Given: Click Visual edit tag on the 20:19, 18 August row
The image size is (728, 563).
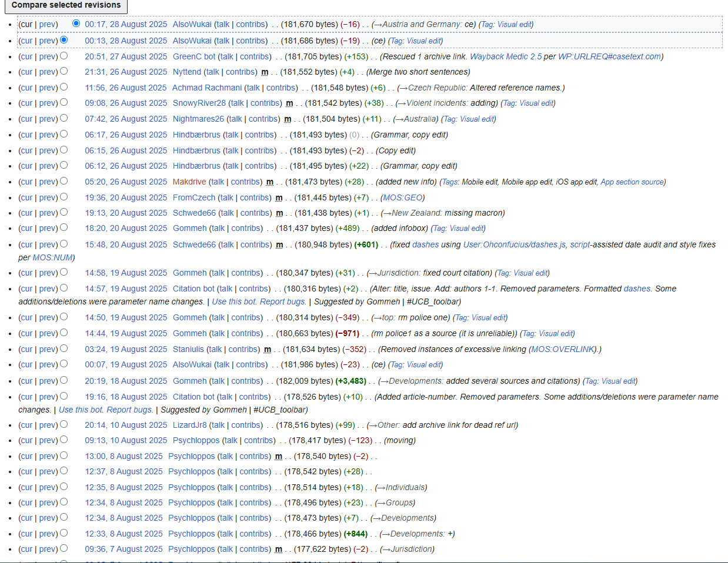Looking at the screenshot, I should (618, 381).
